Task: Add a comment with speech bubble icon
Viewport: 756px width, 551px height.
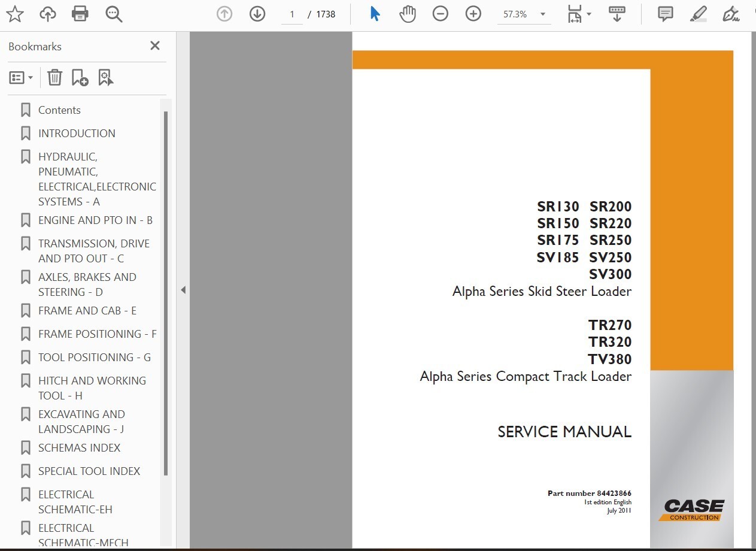Action: 665,14
